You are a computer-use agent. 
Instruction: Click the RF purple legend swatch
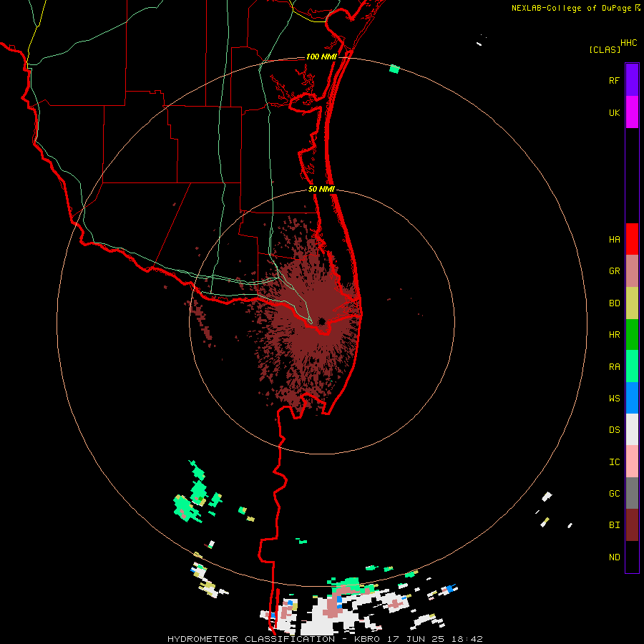point(632,80)
